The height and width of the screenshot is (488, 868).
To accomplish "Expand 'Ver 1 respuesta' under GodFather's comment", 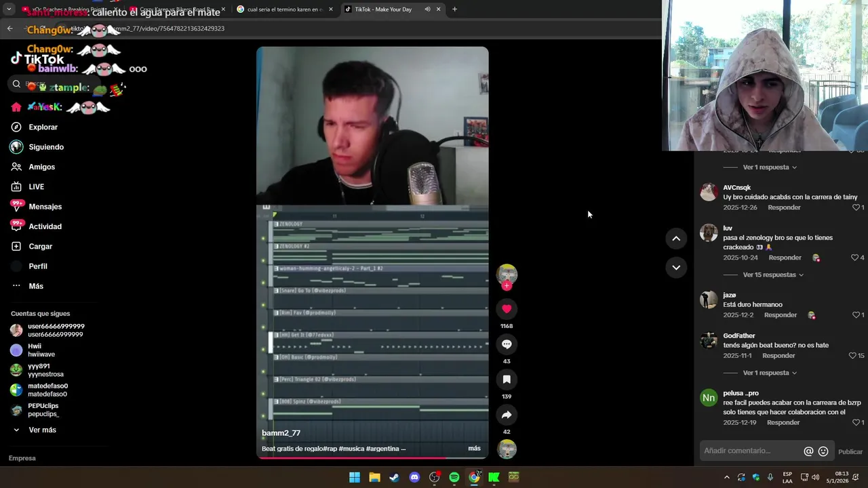I will click(x=770, y=373).
